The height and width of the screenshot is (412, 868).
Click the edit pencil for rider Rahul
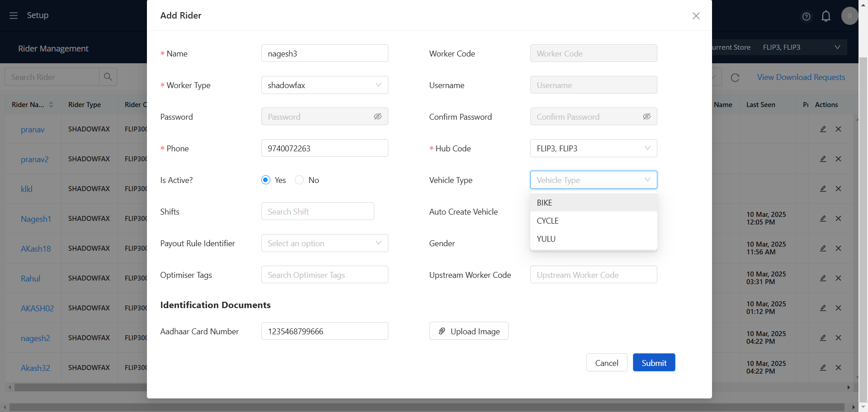pyautogui.click(x=823, y=278)
